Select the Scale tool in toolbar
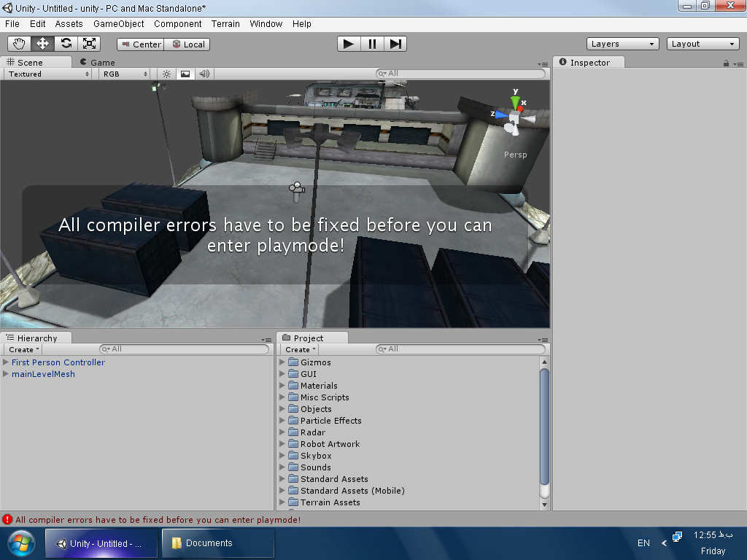Image resolution: width=747 pixels, height=560 pixels. (89, 44)
